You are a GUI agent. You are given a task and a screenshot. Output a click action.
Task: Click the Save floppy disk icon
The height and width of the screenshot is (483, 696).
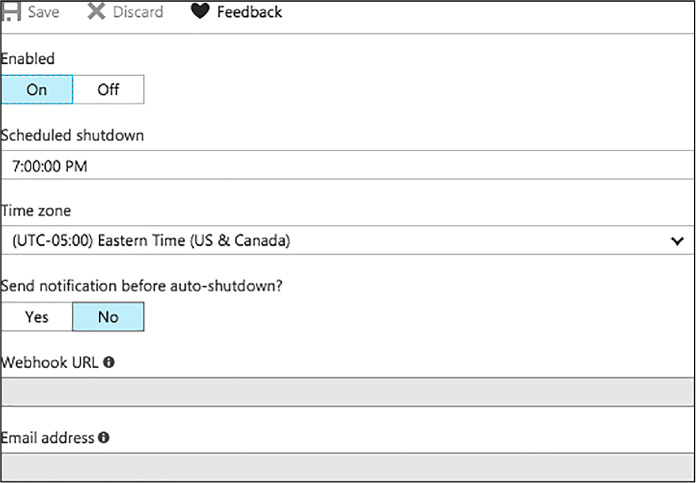[x=11, y=11]
